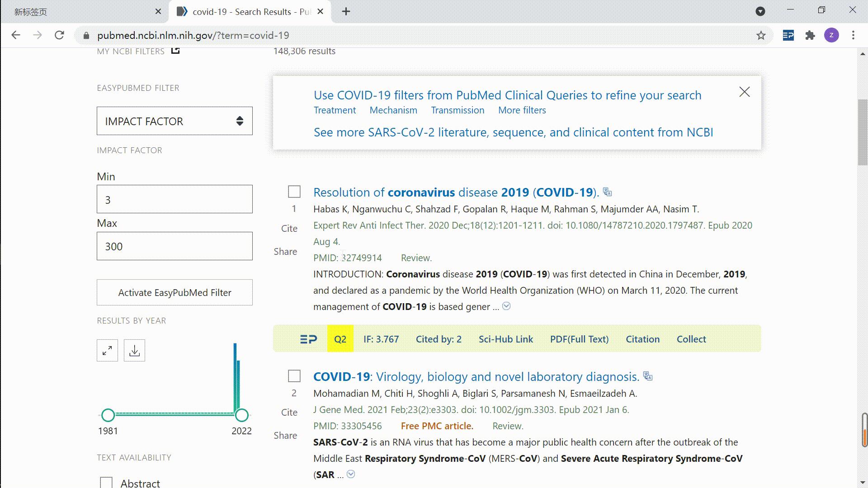Open the Chrome menu
Viewport: 868px width, 488px height.
(853, 35)
